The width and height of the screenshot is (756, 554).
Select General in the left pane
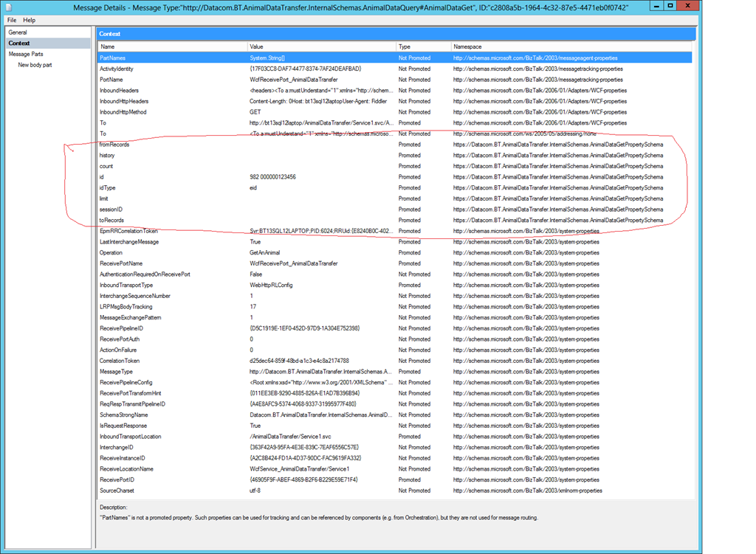point(18,32)
